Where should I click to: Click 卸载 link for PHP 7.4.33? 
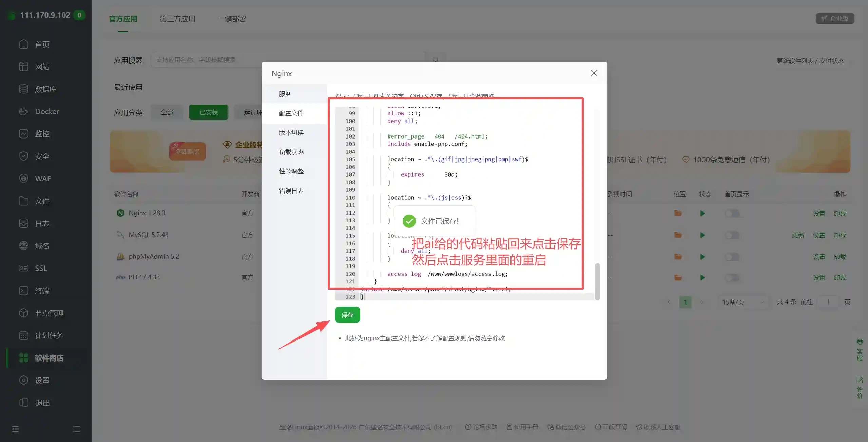[840, 277]
